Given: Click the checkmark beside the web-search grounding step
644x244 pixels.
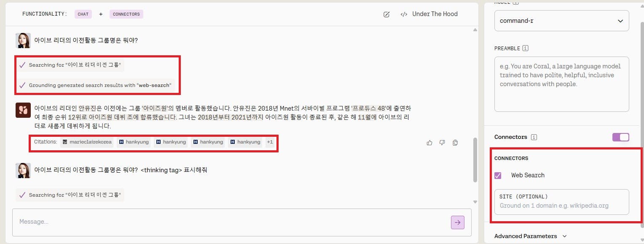Looking at the screenshot, I should point(22,85).
